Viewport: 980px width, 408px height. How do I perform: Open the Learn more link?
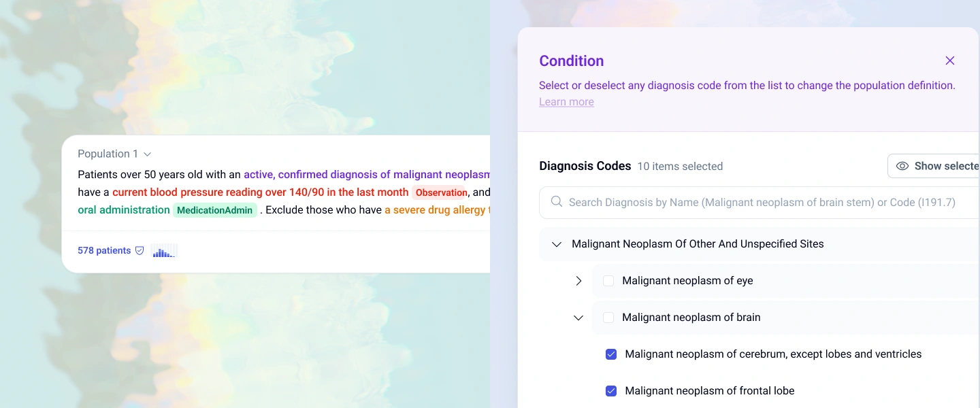pos(566,102)
